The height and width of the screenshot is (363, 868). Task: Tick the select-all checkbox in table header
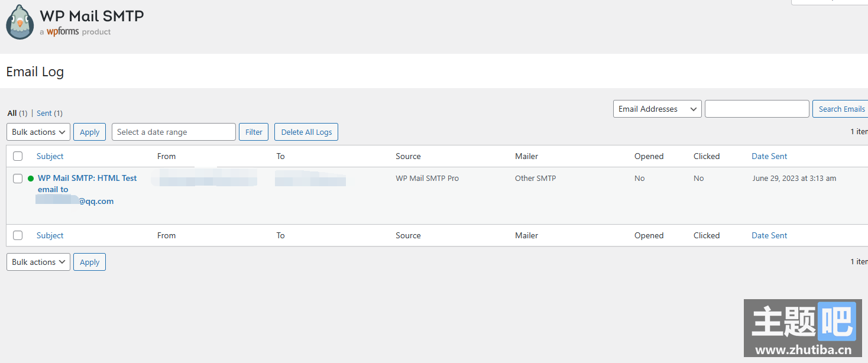pyautogui.click(x=18, y=156)
